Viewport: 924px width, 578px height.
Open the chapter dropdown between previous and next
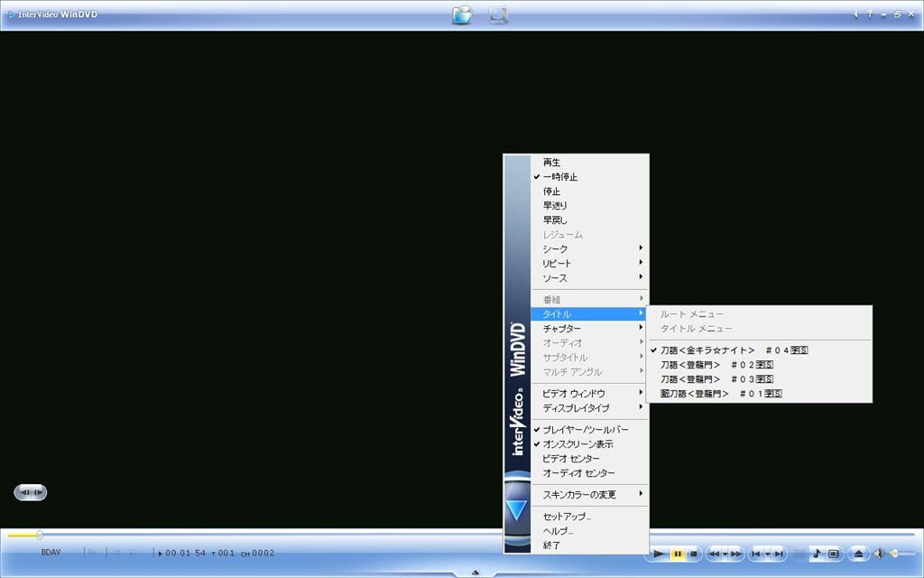coord(768,554)
